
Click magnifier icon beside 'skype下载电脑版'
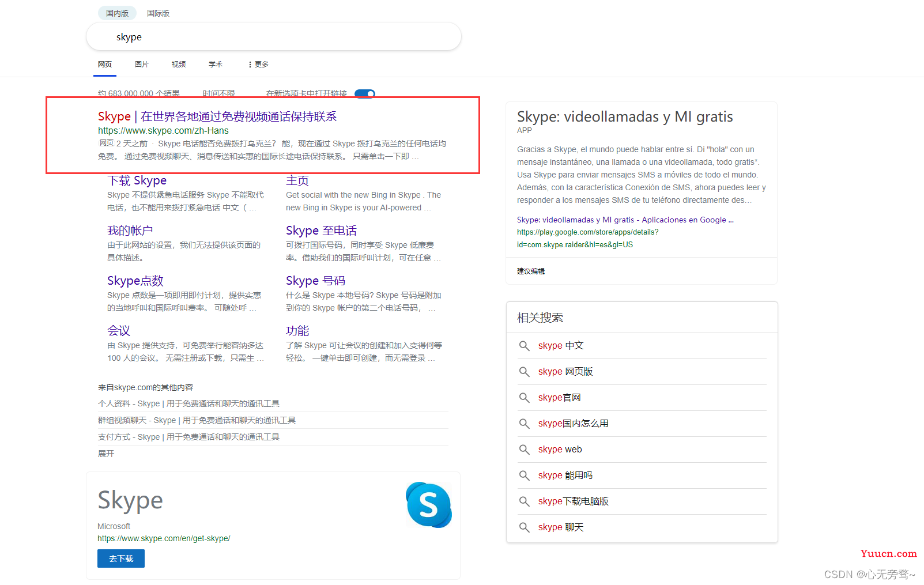[524, 501]
